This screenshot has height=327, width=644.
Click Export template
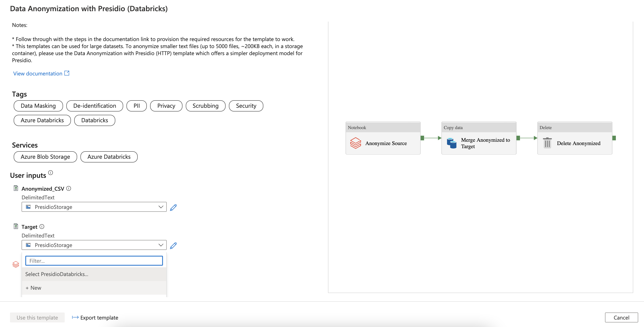coord(95,317)
